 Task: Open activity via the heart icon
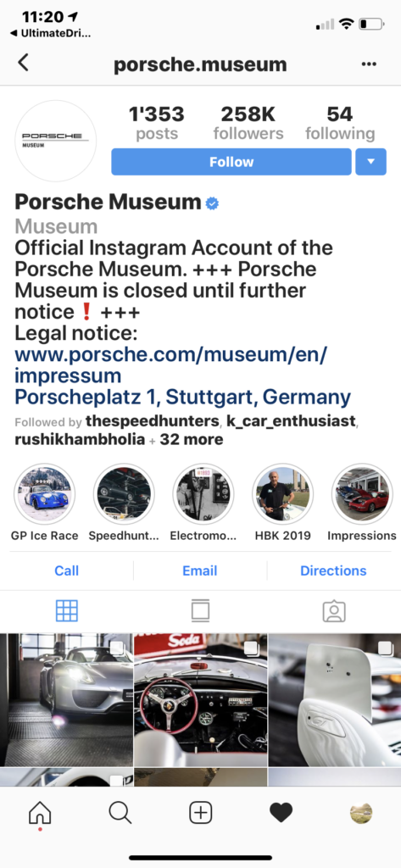point(281,813)
